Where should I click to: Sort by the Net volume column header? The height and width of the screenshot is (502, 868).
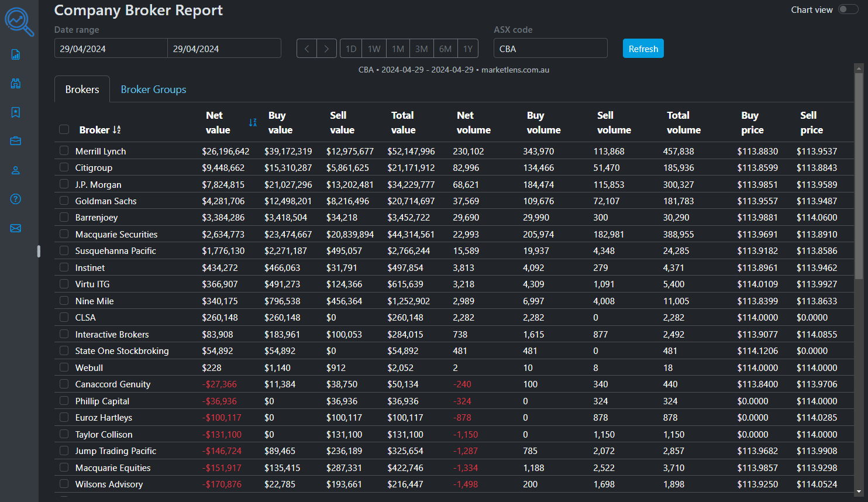click(x=473, y=122)
